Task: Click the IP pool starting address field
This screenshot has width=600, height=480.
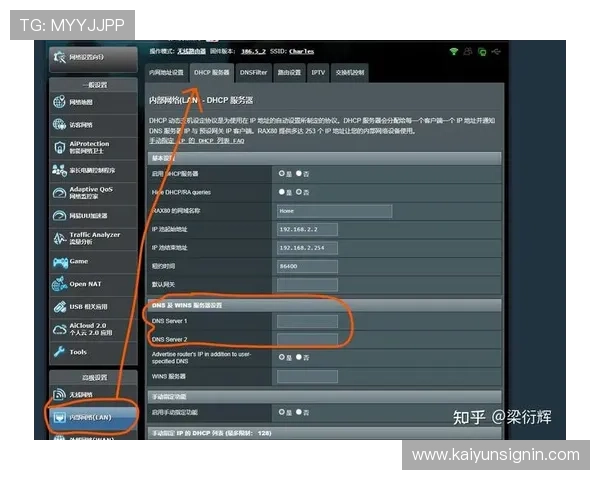Action: pyautogui.click(x=307, y=230)
